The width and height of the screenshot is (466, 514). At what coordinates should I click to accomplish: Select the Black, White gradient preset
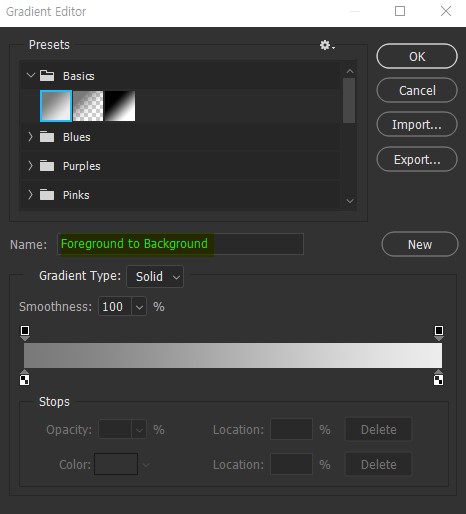(x=120, y=106)
